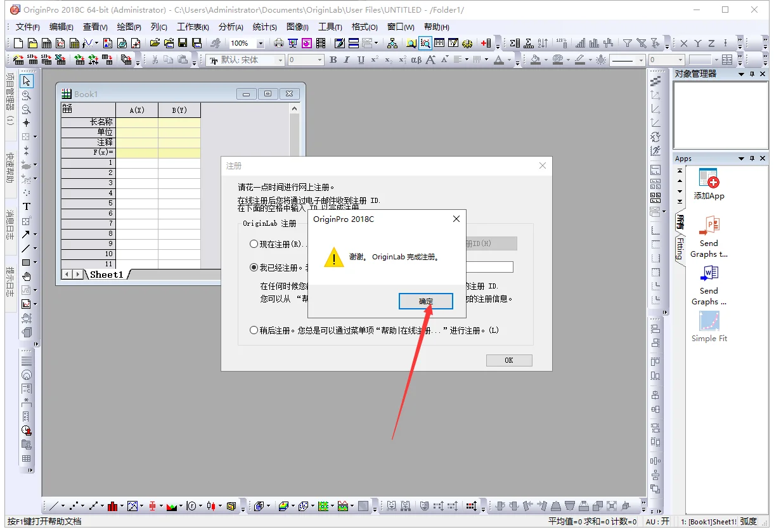Click the 确定 button in the OriginPro dialog
774x532 pixels.
click(425, 301)
